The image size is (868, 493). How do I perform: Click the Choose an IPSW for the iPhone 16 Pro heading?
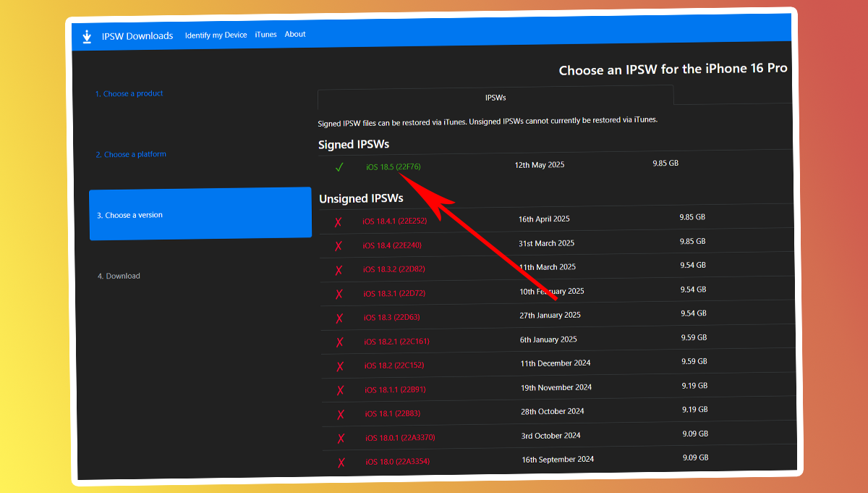(x=673, y=69)
